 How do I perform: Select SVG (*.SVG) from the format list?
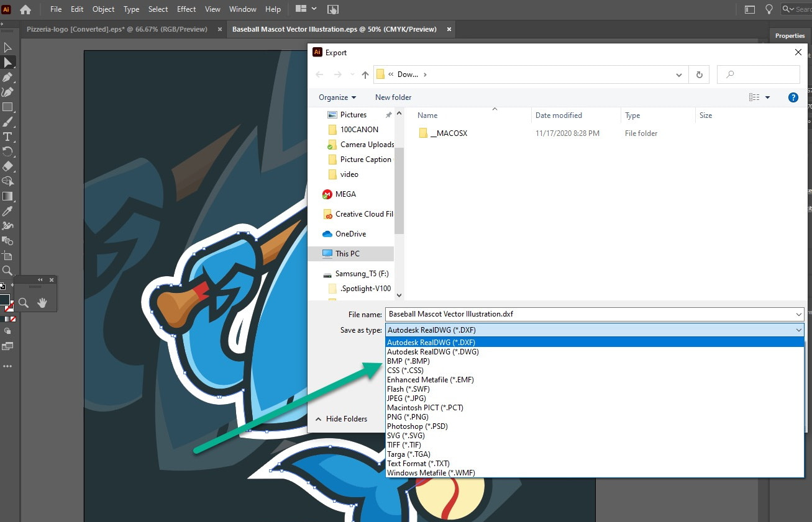(406, 435)
